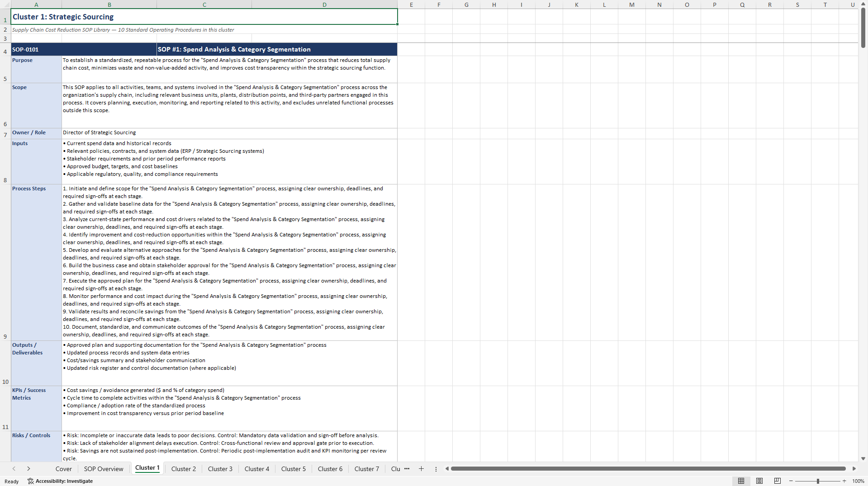Select the 'Purpose' label cell
Screen dimensions: 868x486
click(x=36, y=69)
